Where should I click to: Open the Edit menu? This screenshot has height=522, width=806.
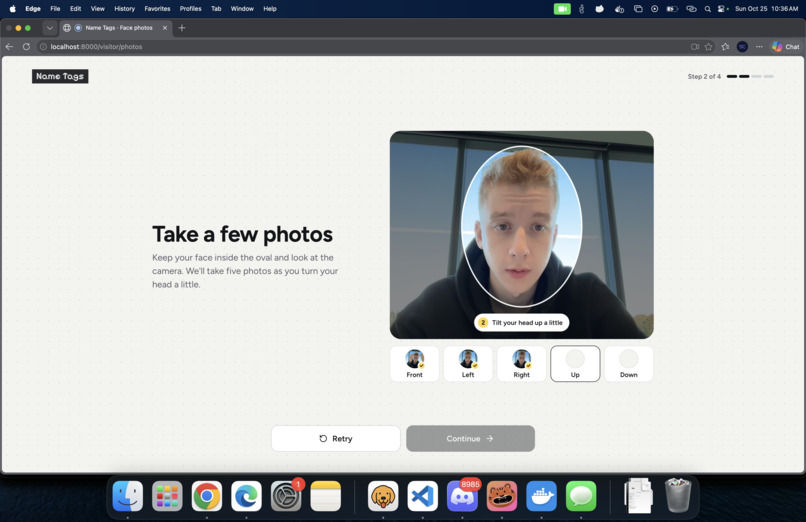coord(76,9)
